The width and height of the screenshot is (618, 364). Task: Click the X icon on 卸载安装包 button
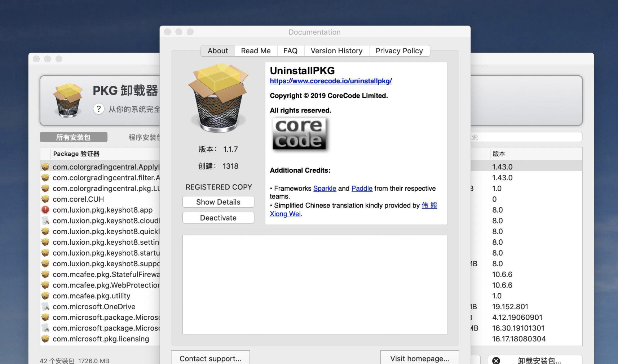pyautogui.click(x=496, y=360)
